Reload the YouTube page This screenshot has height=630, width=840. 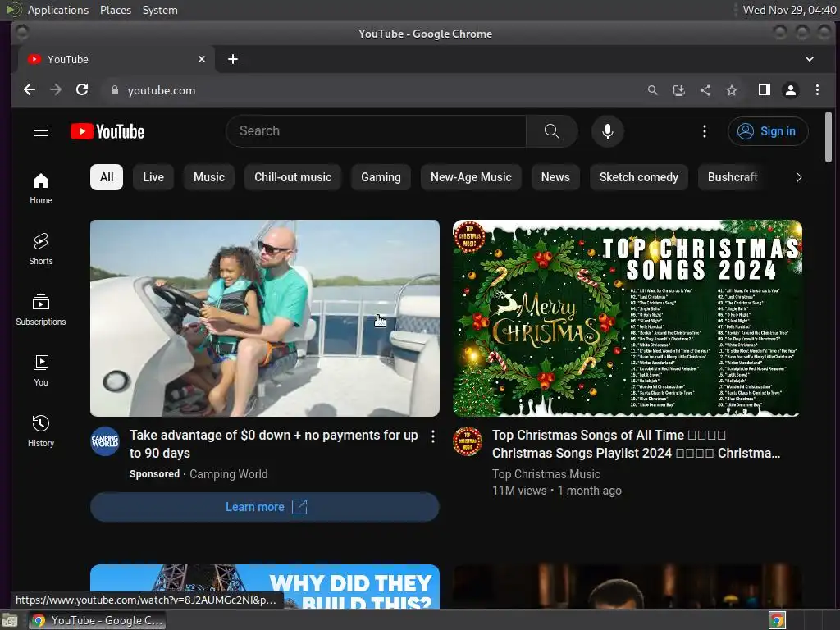(82, 90)
